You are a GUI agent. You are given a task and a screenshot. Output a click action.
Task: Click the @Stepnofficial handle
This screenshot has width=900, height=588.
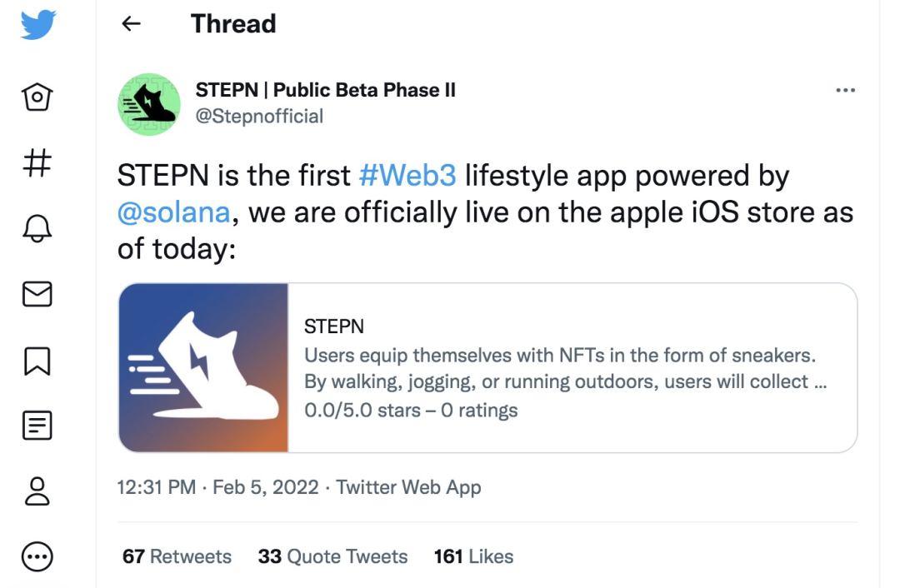click(259, 117)
